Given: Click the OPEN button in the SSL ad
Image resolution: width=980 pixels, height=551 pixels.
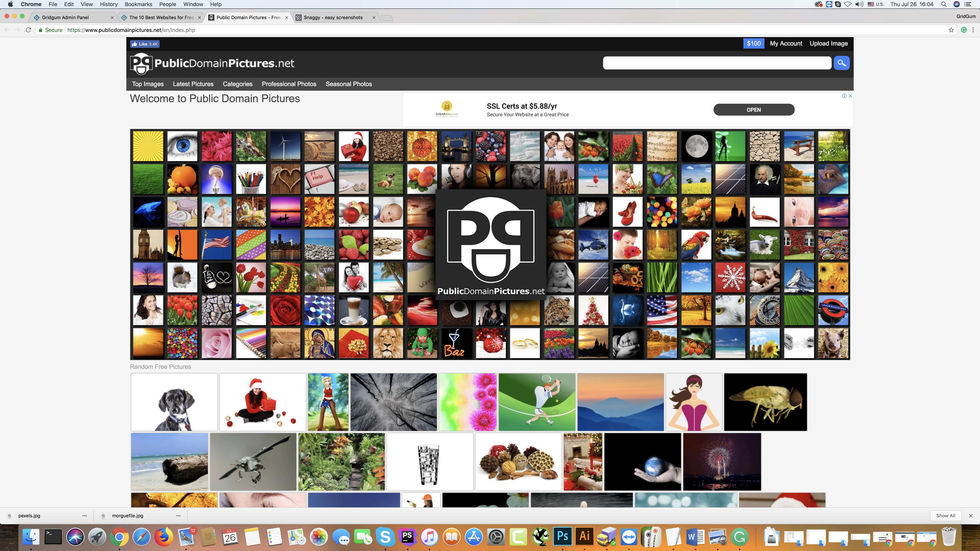Looking at the screenshot, I should 754,110.
